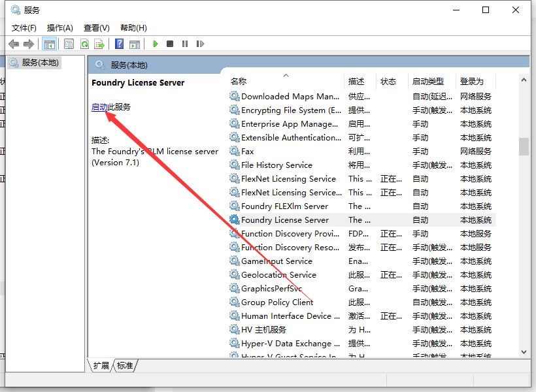The width and height of the screenshot is (536, 392).
Task: Click the Stop Service square icon
Action: pos(170,44)
